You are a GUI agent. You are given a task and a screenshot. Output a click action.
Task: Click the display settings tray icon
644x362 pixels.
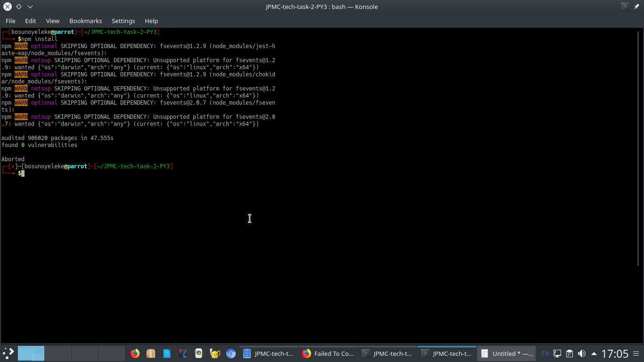[x=557, y=354]
